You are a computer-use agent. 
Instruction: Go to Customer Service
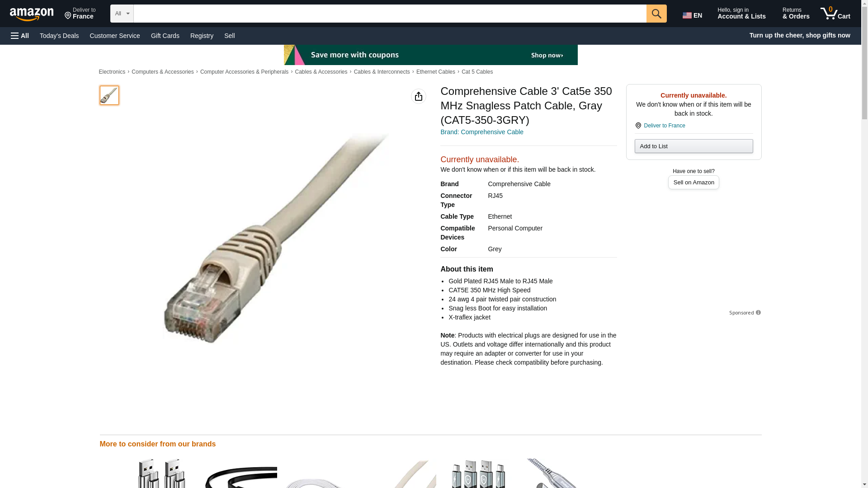coord(115,36)
